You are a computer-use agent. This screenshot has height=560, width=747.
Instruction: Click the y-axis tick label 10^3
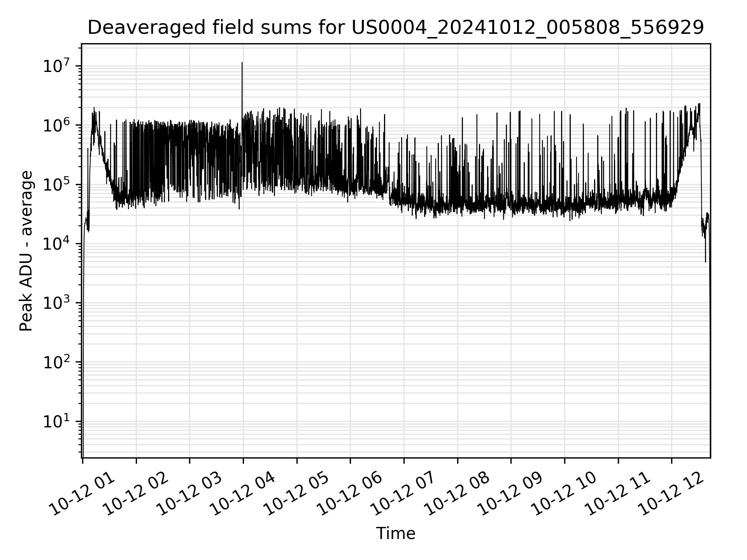pos(56,302)
